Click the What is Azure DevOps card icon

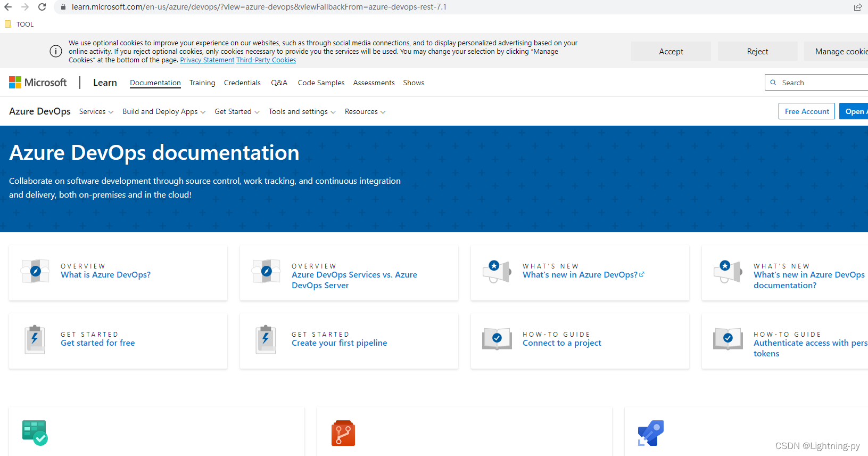point(36,271)
